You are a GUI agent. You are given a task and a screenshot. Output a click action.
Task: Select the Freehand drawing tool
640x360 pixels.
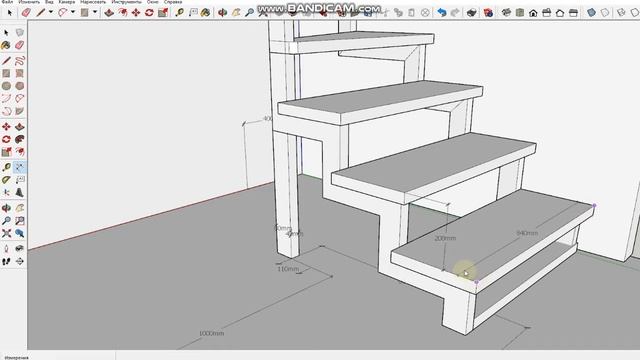(20, 61)
